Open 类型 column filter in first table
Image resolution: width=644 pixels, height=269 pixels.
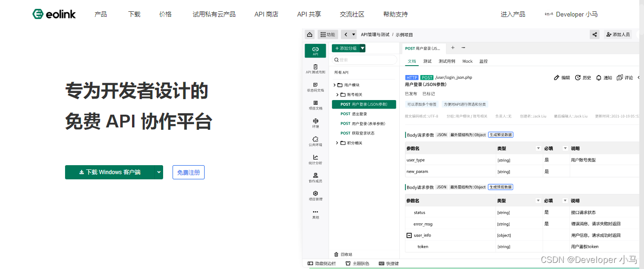(x=538, y=148)
